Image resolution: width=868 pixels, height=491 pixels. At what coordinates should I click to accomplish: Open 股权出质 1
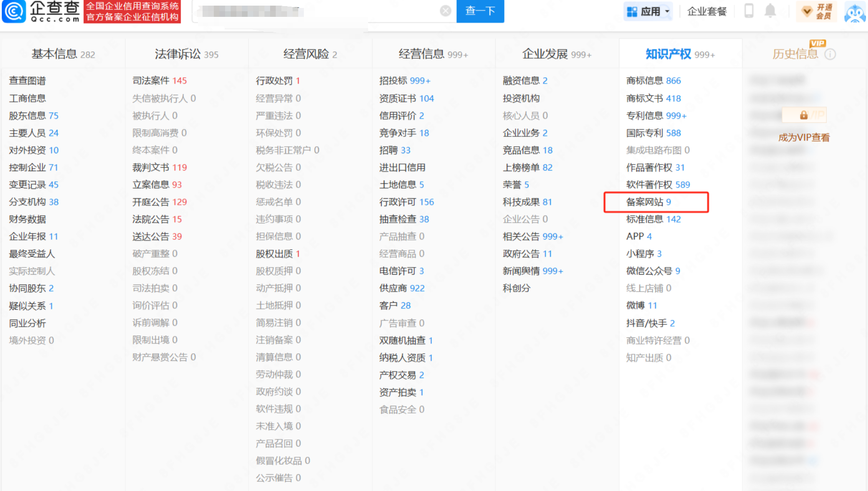278,254
